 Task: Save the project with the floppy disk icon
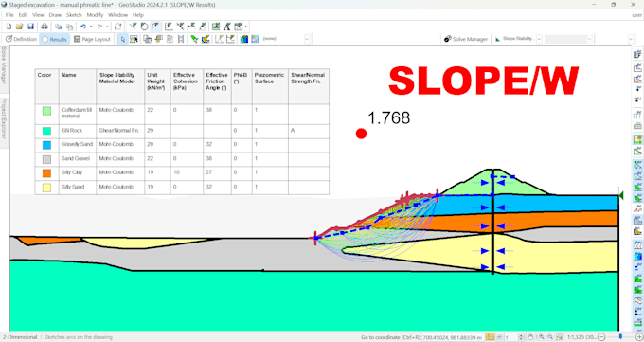(30, 27)
